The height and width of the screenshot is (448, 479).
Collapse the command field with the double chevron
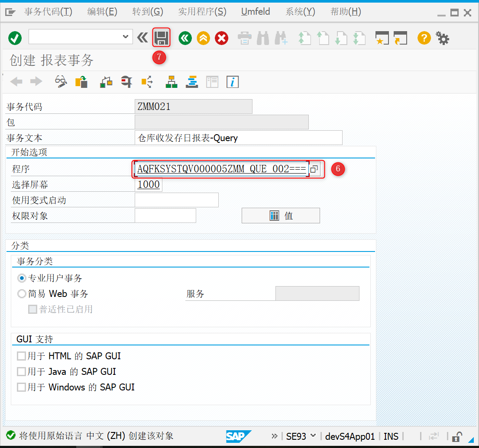pyautogui.click(x=142, y=38)
